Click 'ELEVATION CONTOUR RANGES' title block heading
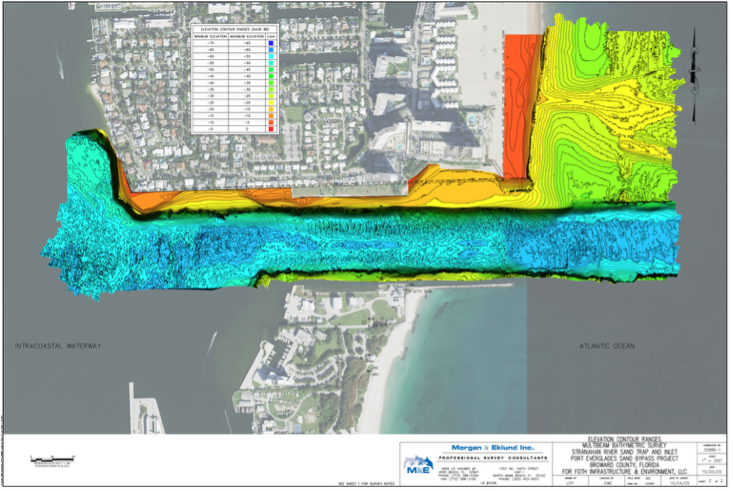This screenshot has width=733, height=491. coord(624,440)
